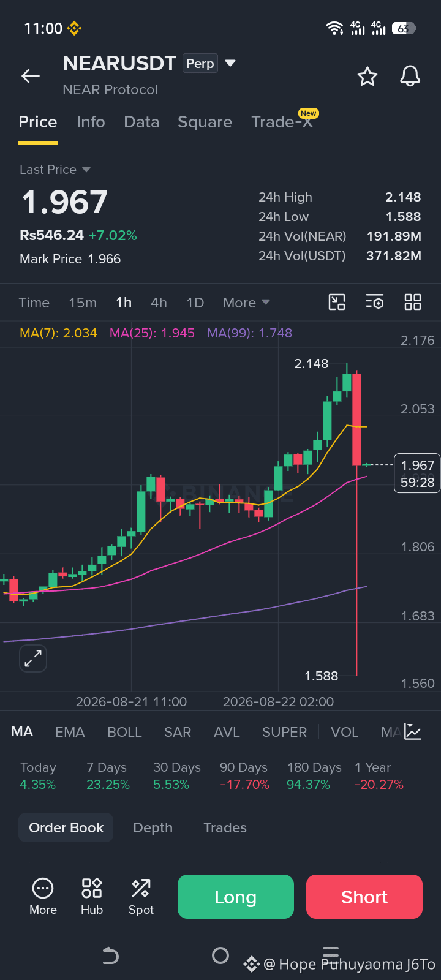Tap the 24h High value 2.148
This screenshot has width=441, height=980.
coord(403,197)
